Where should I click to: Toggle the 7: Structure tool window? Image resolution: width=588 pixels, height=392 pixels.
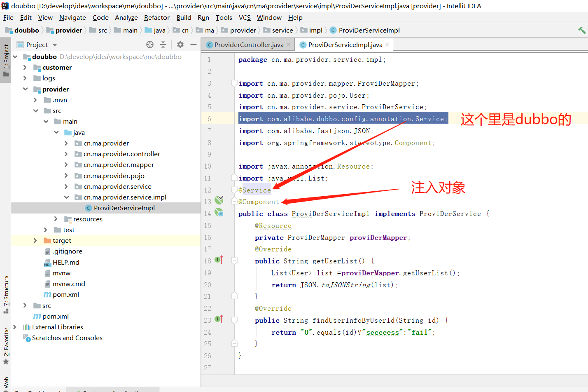(x=6, y=294)
